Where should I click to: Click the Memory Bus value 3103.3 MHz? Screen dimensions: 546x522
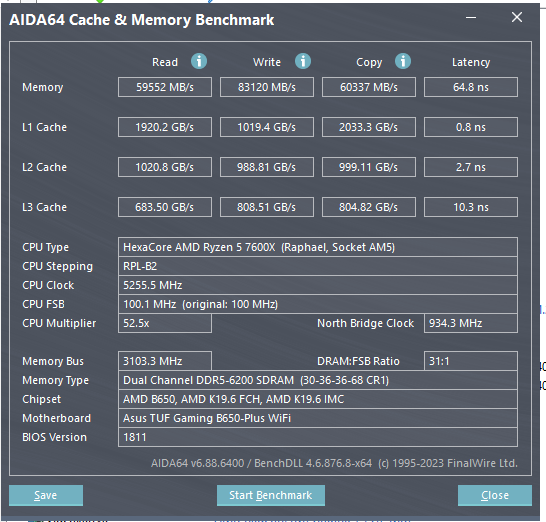[x=165, y=361]
